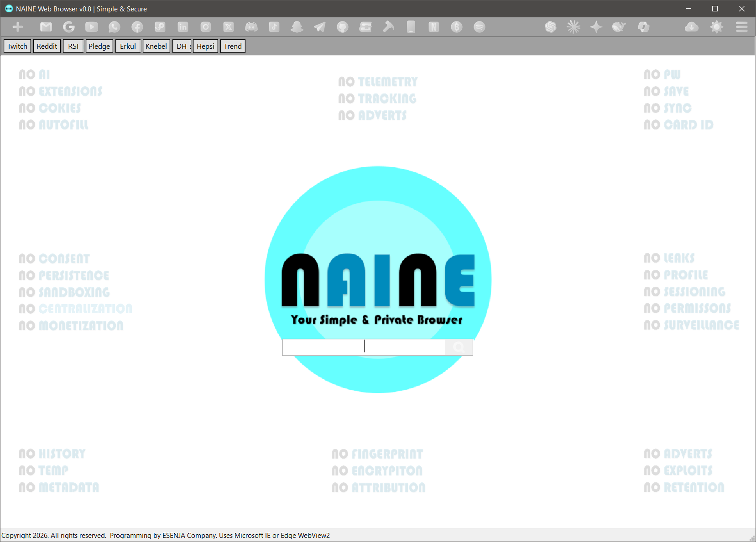756x542 pixels.
Task: Click the magnifier search button
Action: (x=459, y=347)
